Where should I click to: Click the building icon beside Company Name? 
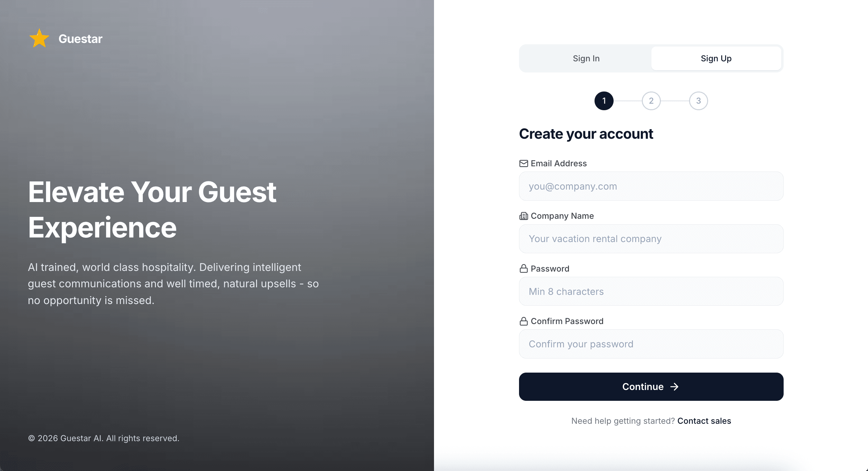[523, 216]
